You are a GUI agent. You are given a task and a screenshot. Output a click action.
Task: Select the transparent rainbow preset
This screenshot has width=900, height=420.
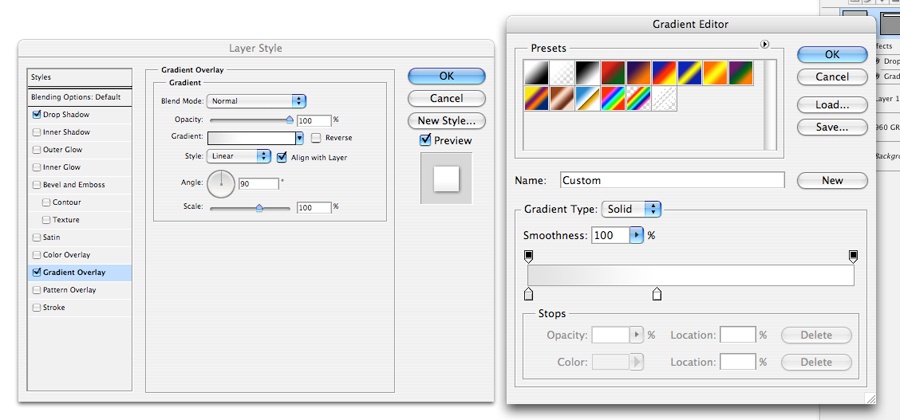coord(638,99)
